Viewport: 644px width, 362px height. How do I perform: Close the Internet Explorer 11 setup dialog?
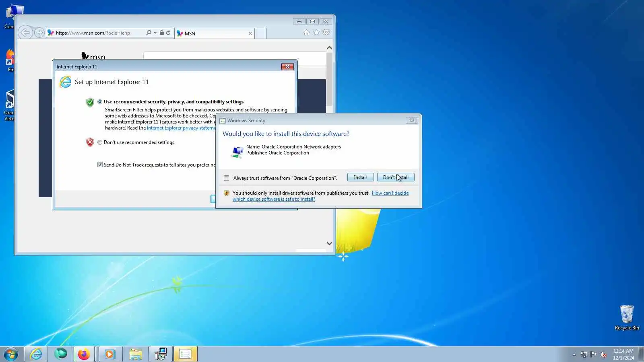tap(287, 66)
